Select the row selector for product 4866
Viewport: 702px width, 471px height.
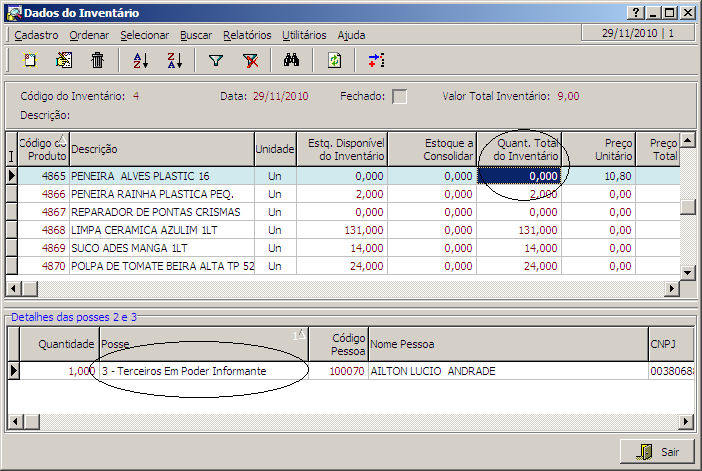pyautogui.click(x=12, y=194)
